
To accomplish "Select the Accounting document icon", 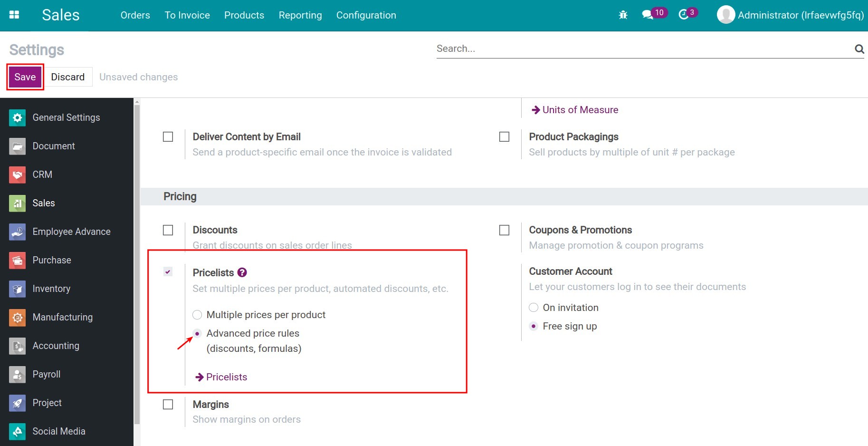I will click(18, 346).
